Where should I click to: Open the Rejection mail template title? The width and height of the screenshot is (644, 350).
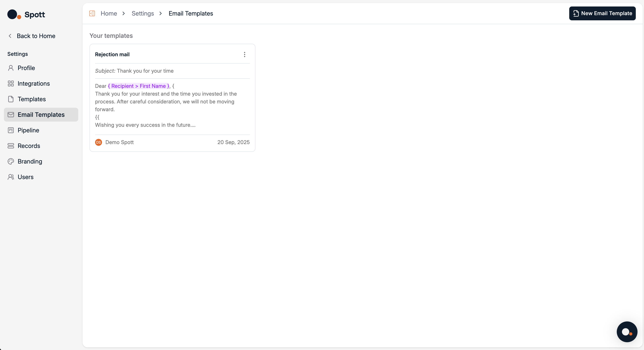point(112,55)
